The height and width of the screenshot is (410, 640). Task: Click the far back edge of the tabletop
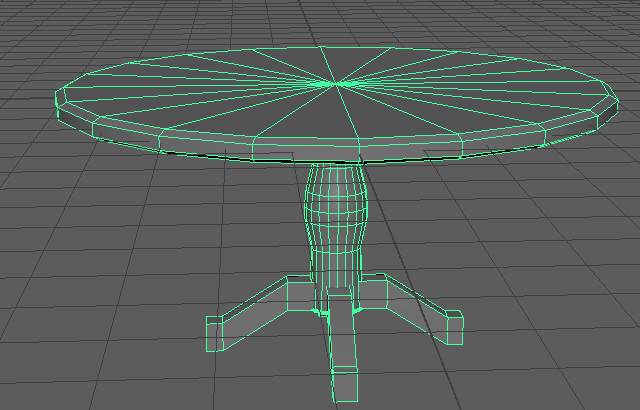322,48
